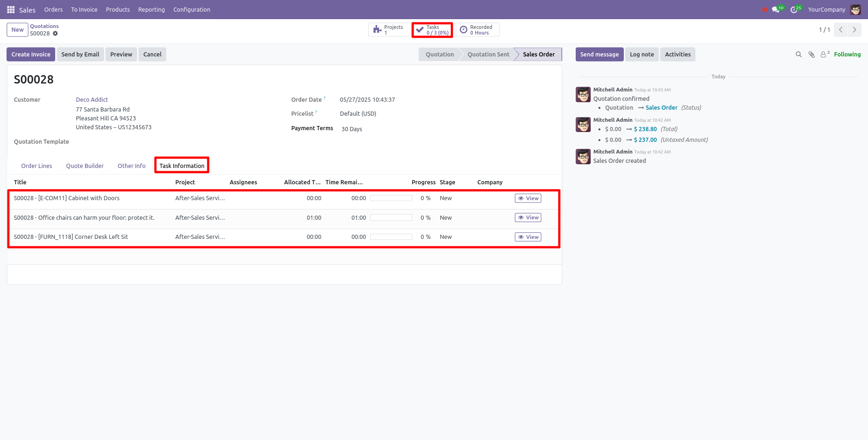Screen dimensions: 868x440
Task: View the Cabinet with Doors task
Action: pyautogui.click(x=528, y=198)
